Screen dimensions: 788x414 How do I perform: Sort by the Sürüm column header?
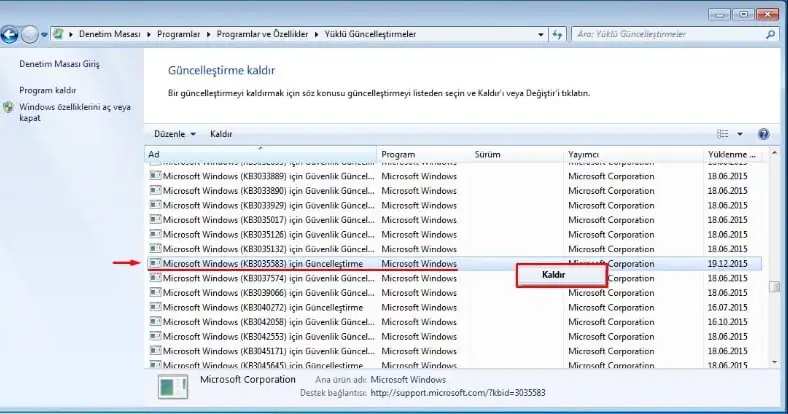tap(517, 154)
